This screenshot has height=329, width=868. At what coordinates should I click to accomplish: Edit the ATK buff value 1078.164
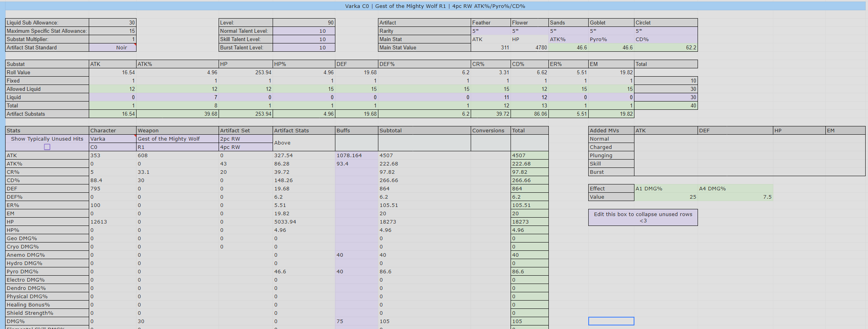coord(357,155)
